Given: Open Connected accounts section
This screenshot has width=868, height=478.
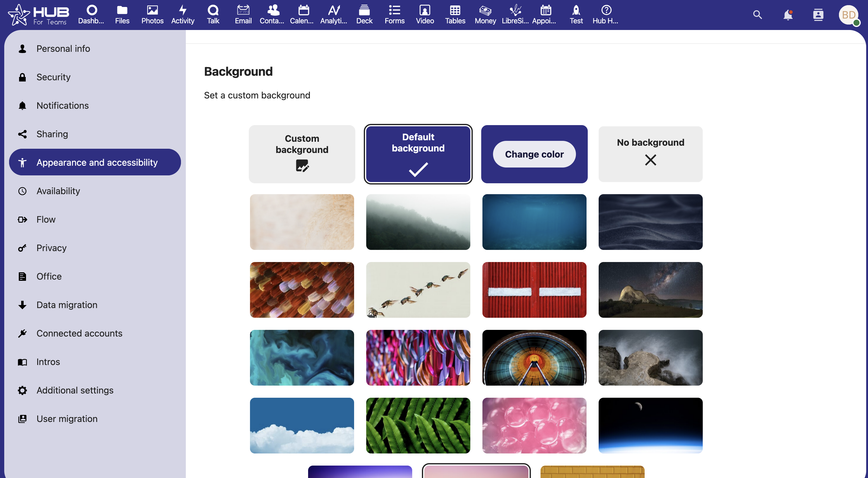Looking at the screenshot, I should 95,333.
